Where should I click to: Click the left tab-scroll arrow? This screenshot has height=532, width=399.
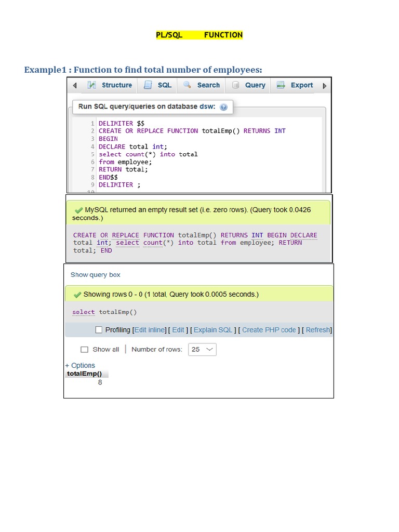[x=75, y=86]
